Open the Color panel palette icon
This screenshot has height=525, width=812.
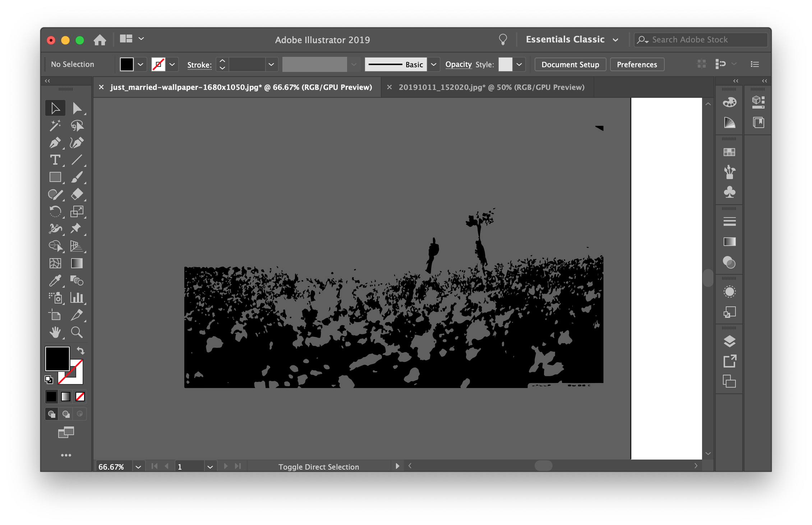[x=729, y=102]
